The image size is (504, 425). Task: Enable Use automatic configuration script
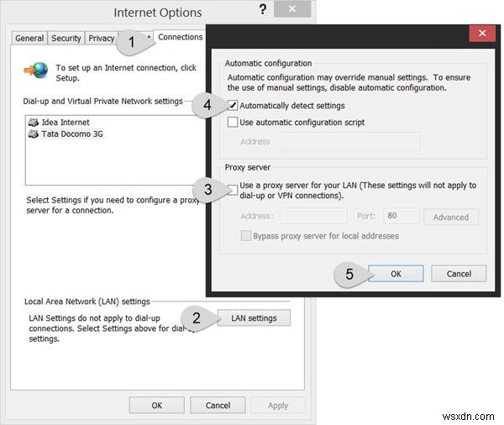point(233,122)
